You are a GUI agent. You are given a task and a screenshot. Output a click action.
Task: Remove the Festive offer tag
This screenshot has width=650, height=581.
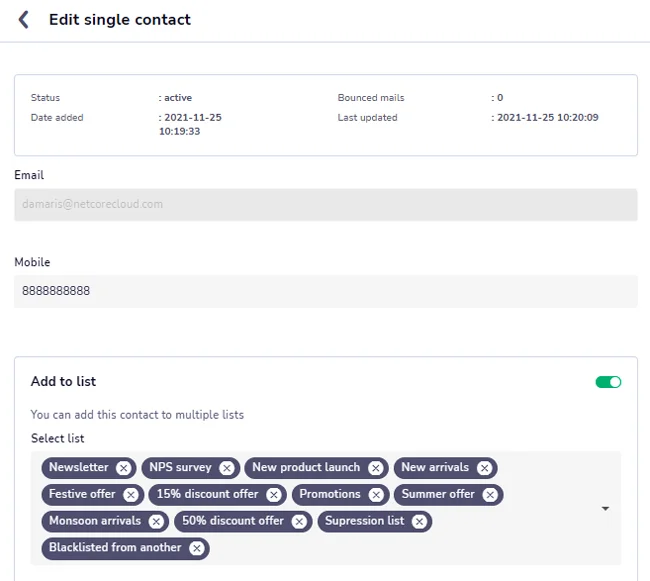pos(131,495)
